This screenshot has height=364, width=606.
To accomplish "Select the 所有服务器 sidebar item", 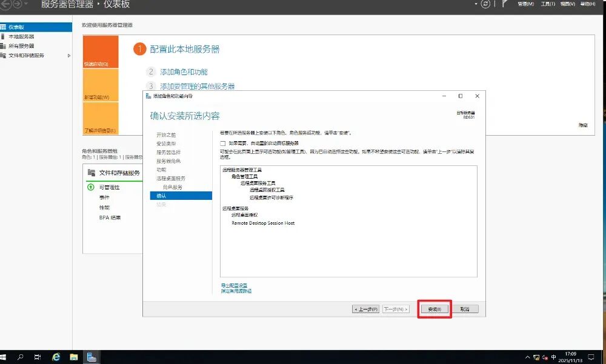I will (21, 46).
